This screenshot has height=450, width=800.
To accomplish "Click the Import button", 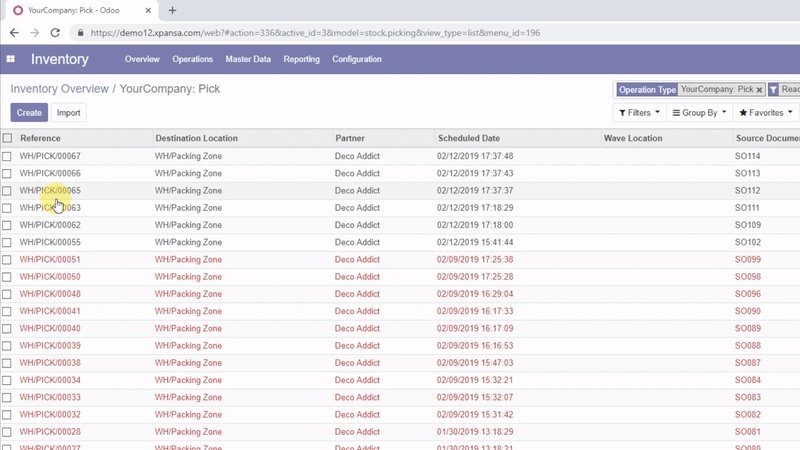I will 68,113.
